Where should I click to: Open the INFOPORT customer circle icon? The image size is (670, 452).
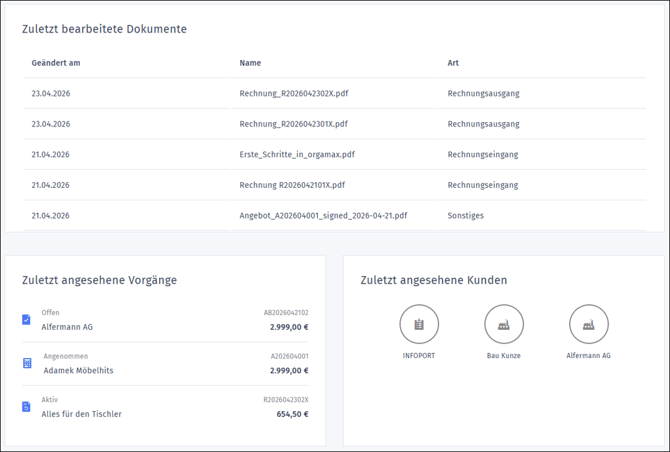tap(419, 324)
